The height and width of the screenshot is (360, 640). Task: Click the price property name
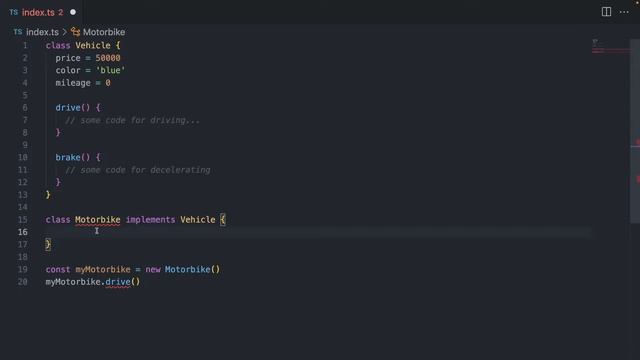68,58
